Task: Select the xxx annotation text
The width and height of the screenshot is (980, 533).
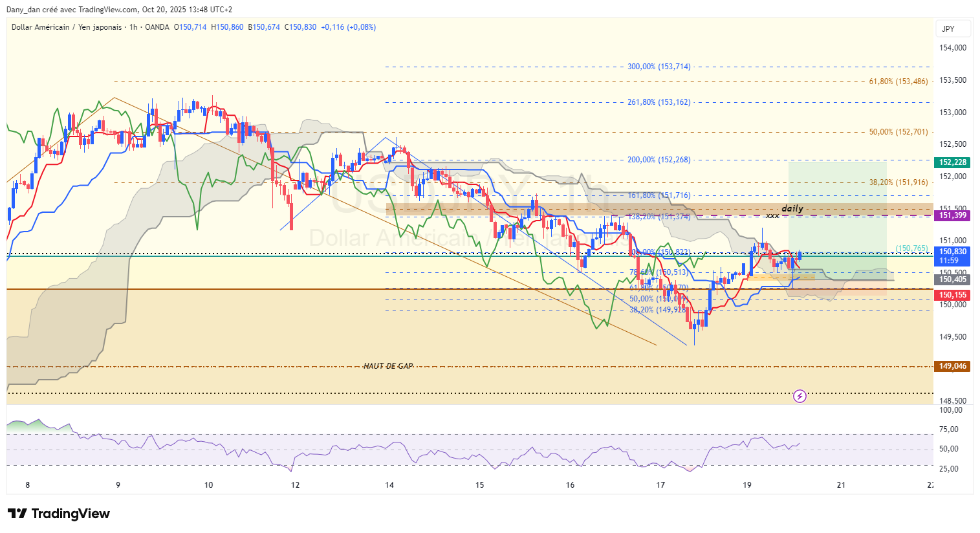Action: (772, 215)
